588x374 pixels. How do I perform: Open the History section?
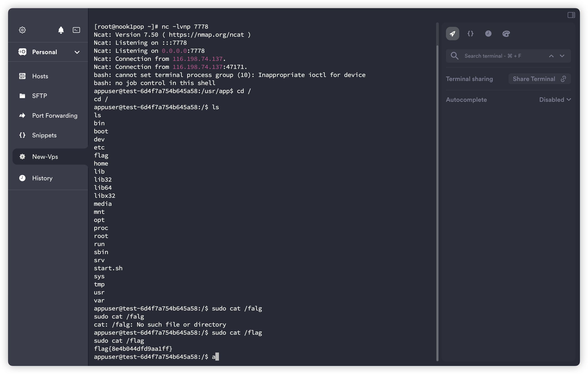[48, 178]
